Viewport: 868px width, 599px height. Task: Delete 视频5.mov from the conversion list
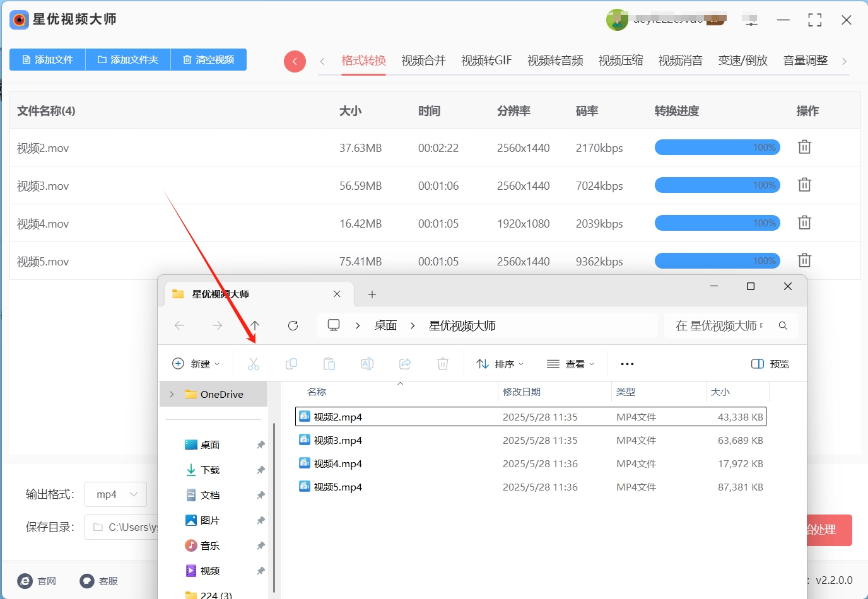[x=804, y=260]
